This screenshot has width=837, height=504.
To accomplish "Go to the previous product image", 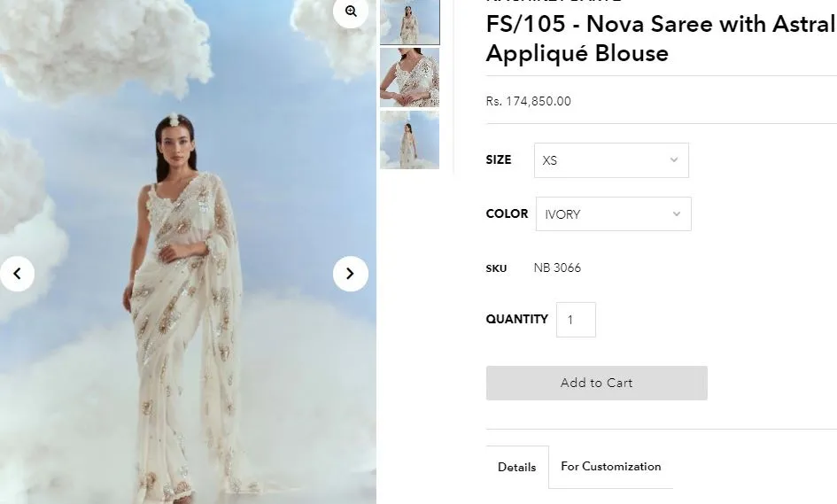I will [17, 274].
